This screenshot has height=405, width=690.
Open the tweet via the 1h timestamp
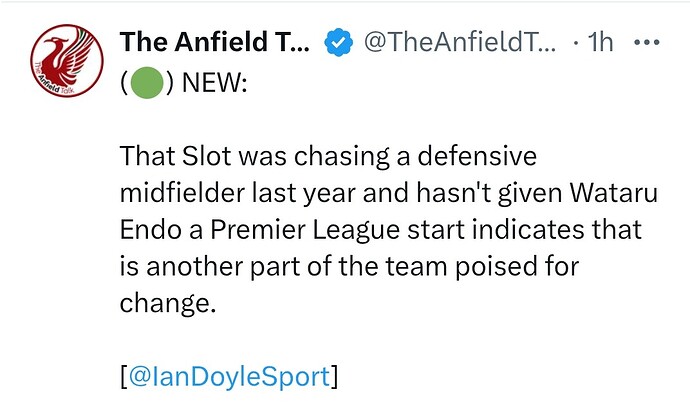[600, 42]
